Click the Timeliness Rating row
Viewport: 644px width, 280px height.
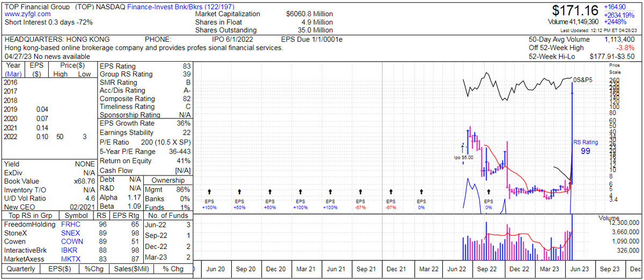[x=144, y=107]
